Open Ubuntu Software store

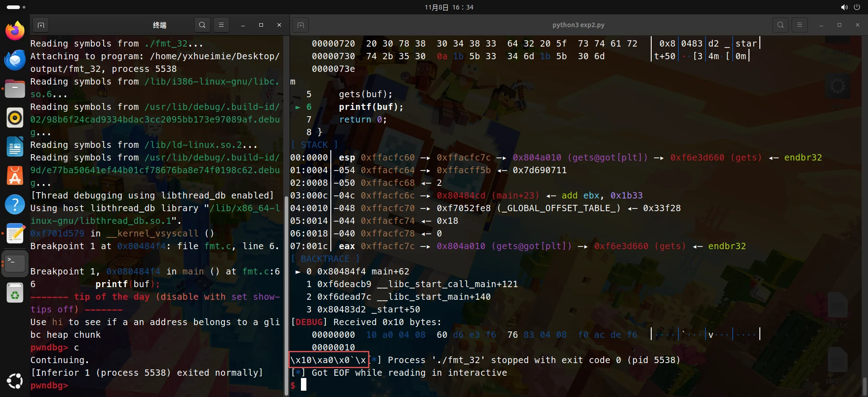click(15, 176)
